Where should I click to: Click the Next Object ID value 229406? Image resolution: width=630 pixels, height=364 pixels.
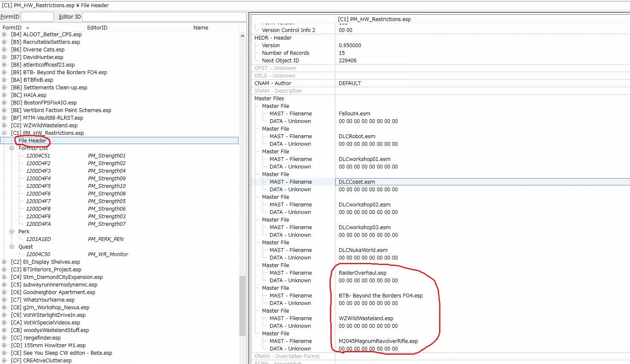pos(348,61)
